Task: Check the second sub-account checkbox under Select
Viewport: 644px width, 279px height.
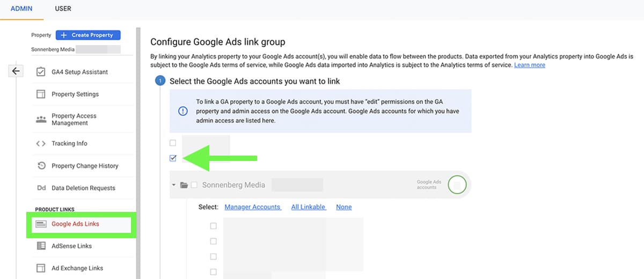Action: pyautogui.click(x=214, y=241)
